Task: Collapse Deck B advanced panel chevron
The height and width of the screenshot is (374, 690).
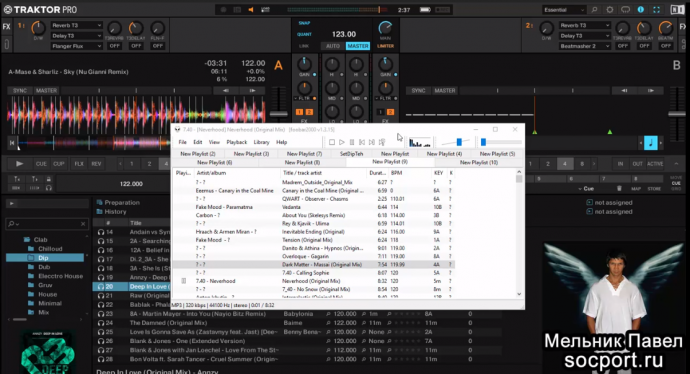Action: click(676, 164)
